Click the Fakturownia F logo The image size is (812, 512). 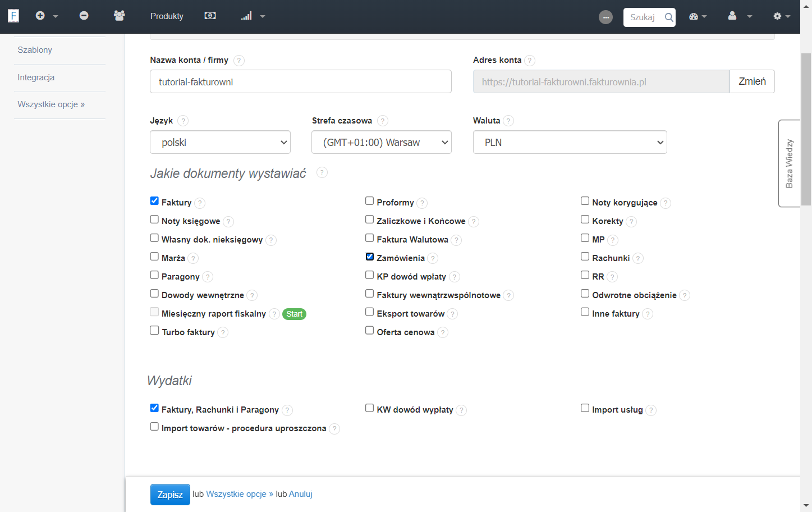13,16
